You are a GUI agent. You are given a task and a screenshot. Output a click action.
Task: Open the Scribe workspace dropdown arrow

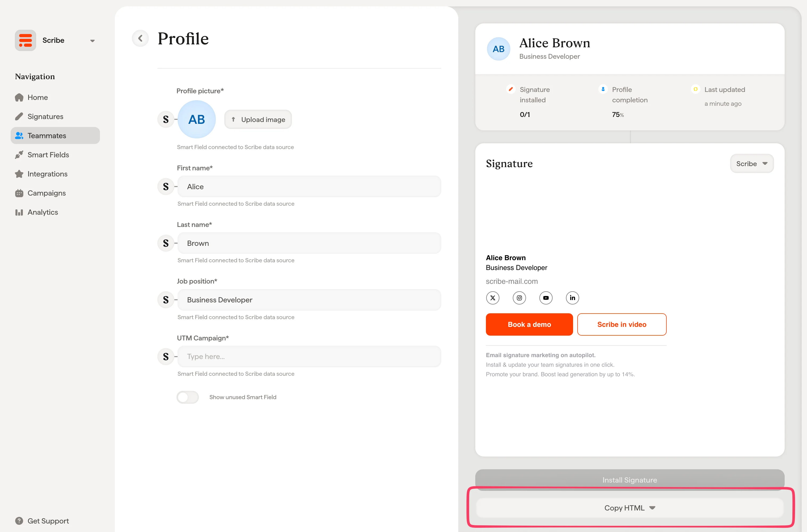tap(92, 41)
